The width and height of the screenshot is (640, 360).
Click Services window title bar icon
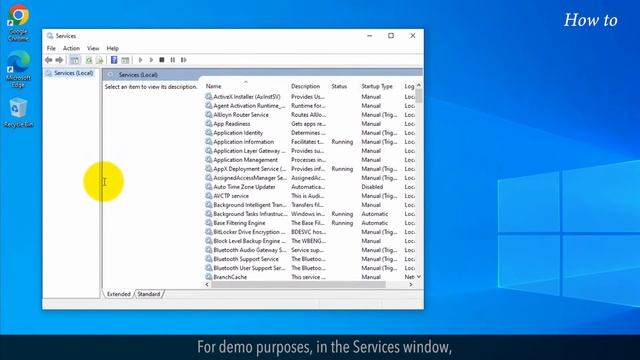[x=50, y=36]
